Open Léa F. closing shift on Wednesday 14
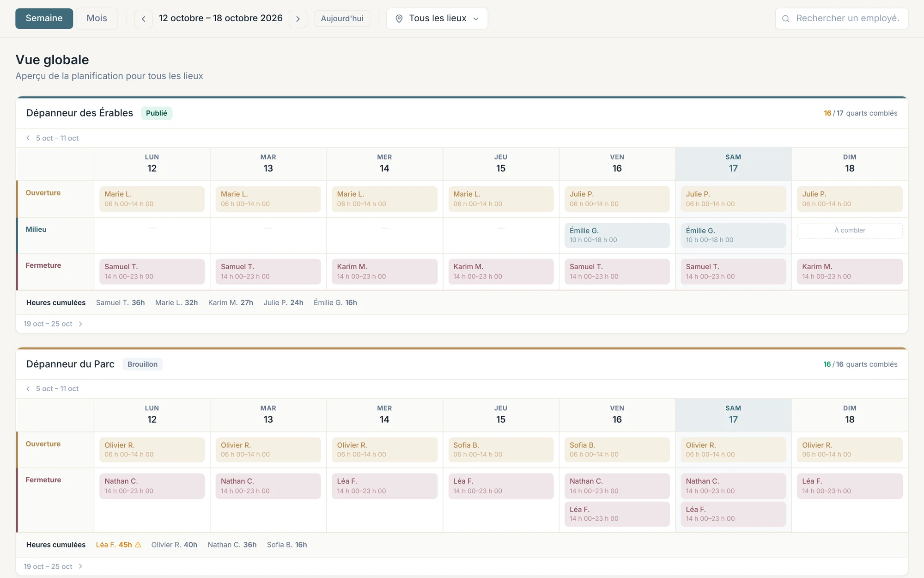 pyautogui.click(x=384, y=486)
